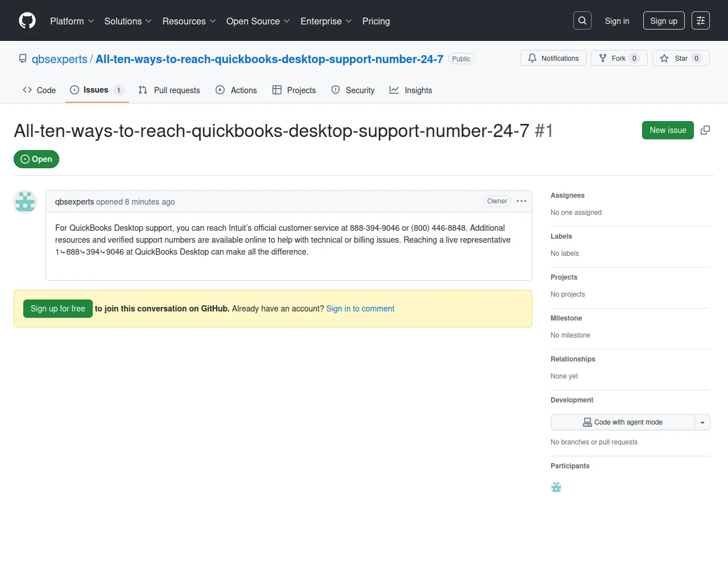Click the 'No milestone' text
The image size is (728, 582).
click(570, 335)
